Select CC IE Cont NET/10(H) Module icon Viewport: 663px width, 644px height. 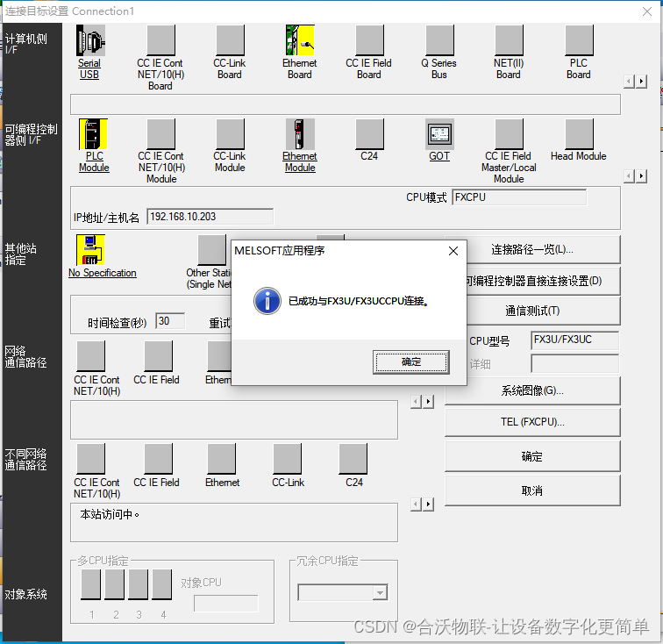tap(160, 134)
